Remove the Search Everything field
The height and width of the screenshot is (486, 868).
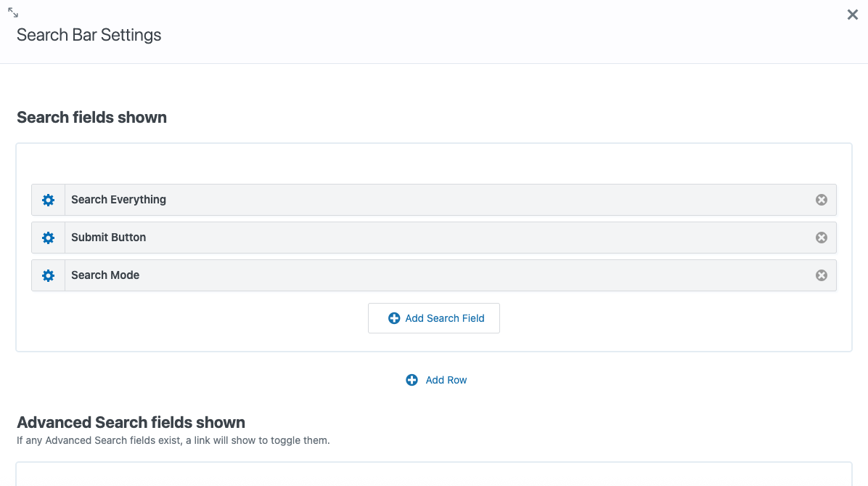(x=821, y=200)
